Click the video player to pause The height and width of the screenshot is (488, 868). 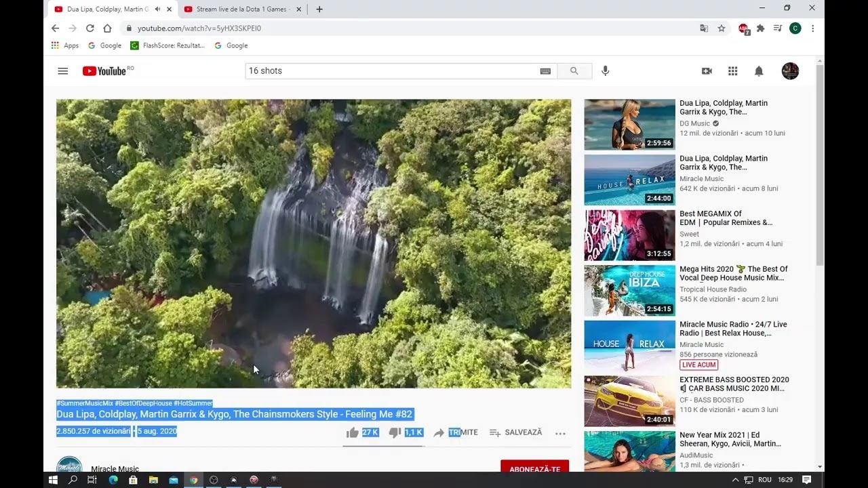tap(313, 244)
